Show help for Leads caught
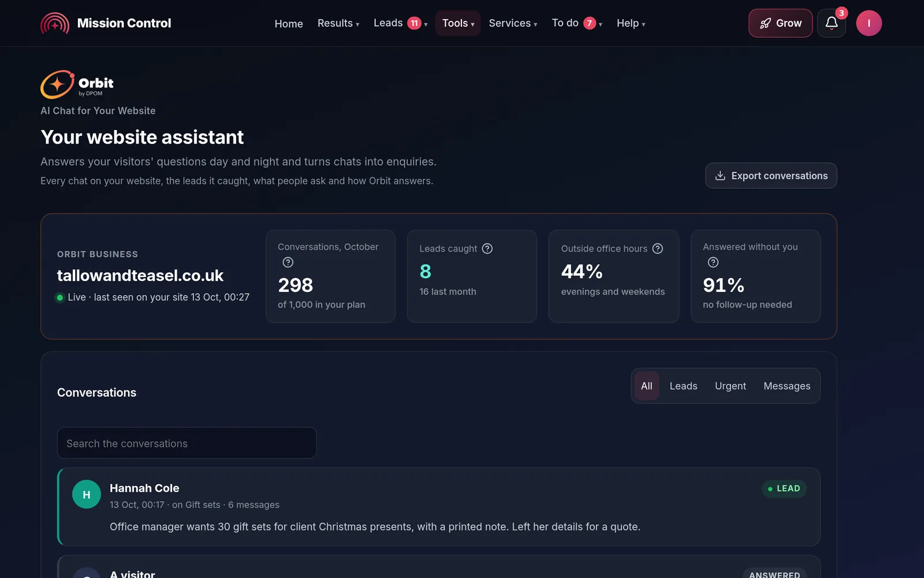Screen dimensions: 924x578 pyautogui.click(x=487, y=249)
